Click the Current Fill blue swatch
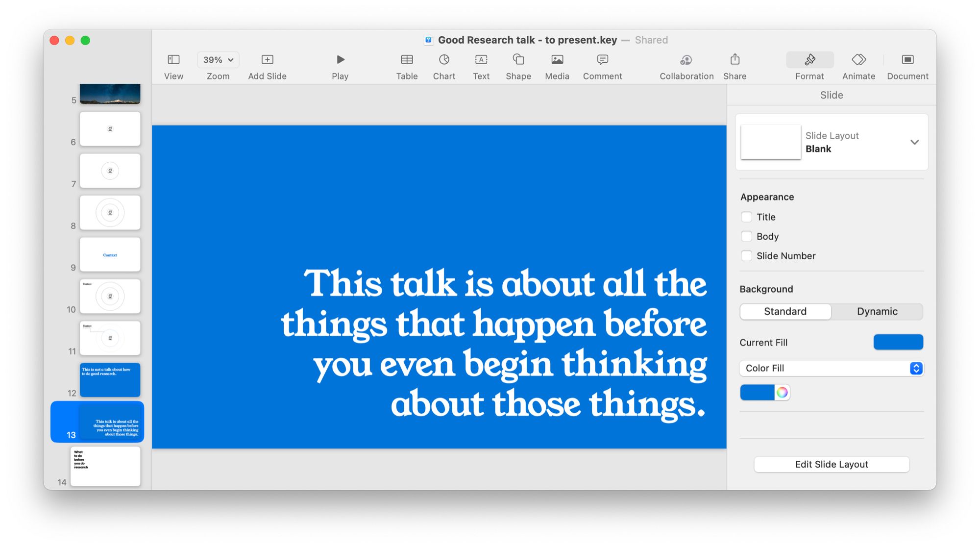This screenshot has width=980, height=548. pyautogui.click(x=898, y=342)
